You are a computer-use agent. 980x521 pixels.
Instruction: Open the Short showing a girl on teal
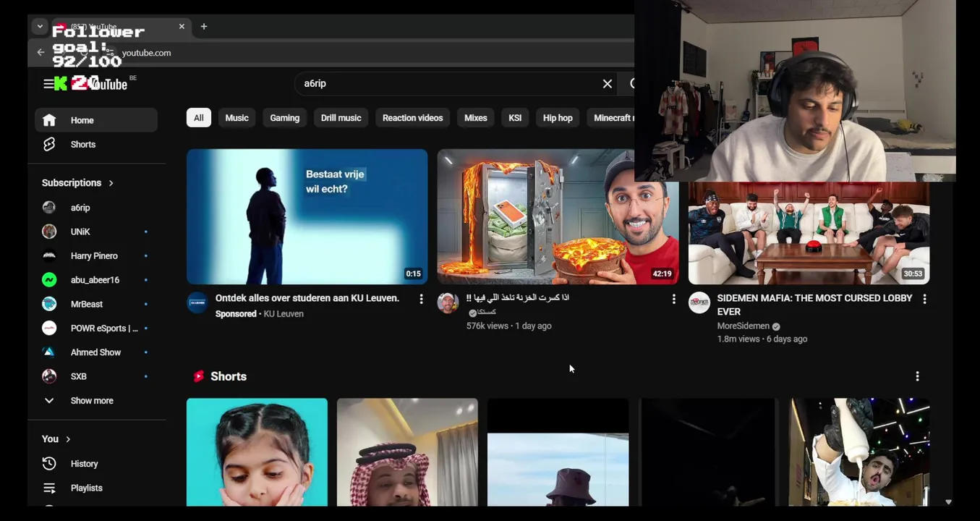[257, 452]
